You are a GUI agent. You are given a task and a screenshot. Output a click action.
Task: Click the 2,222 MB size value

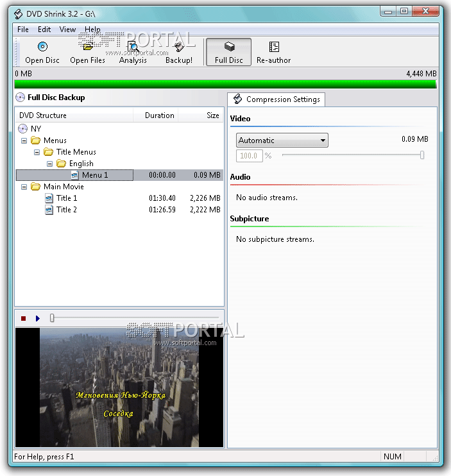tap(205, 210)
